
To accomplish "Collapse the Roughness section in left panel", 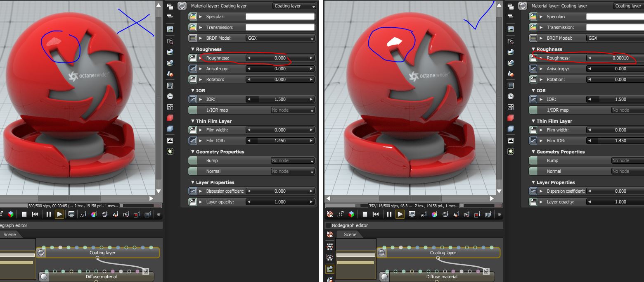I will point(193,49).
